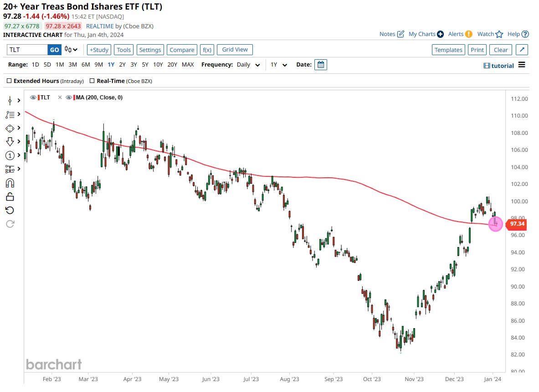Click the Clear button
This screenshot has height=392, width=539.
pos(500,50)
